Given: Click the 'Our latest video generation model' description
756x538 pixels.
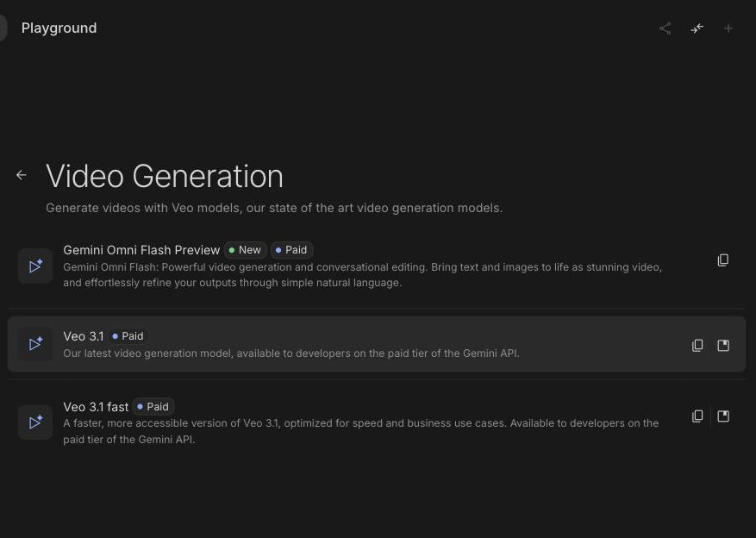Looking at the screenshot, I should click(291, 353).
